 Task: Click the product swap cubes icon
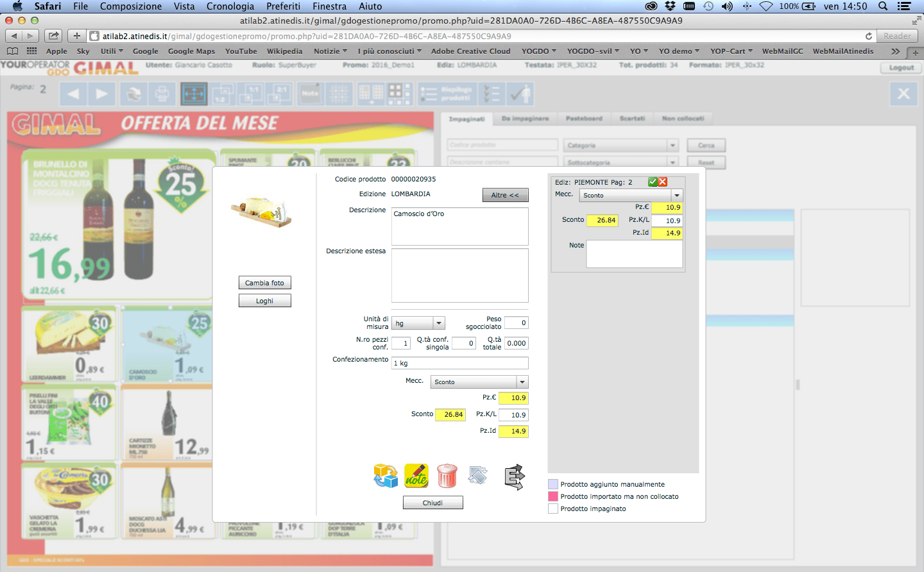386,476
